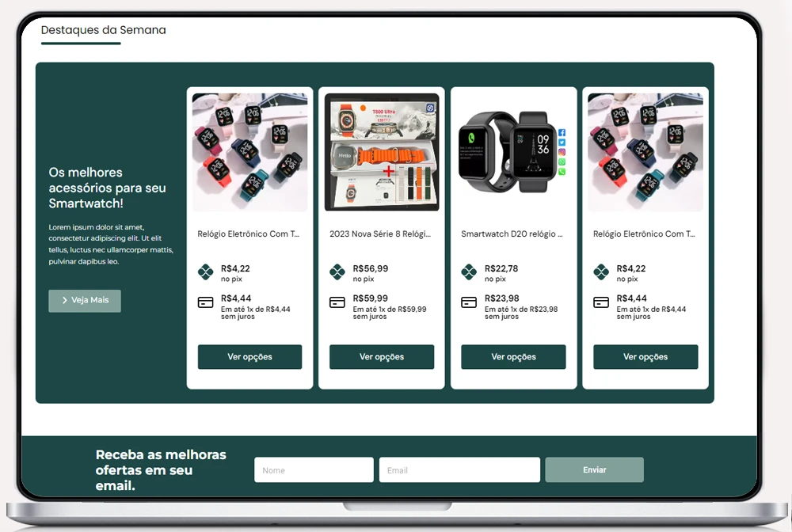
Task: Click the Nome input field
Action: pos(314,469)
